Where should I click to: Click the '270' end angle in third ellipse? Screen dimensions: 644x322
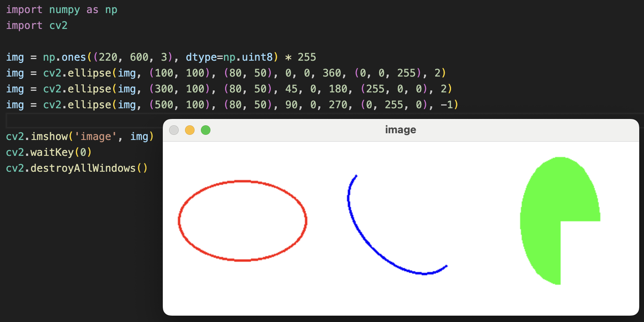pyautogui.click(x=338, y=105)
